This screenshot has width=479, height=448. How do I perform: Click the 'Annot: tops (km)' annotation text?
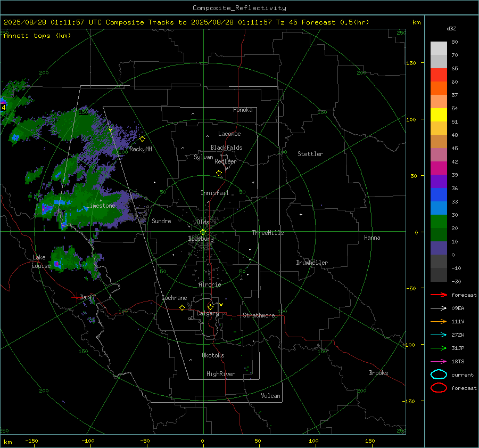[37, 36]
